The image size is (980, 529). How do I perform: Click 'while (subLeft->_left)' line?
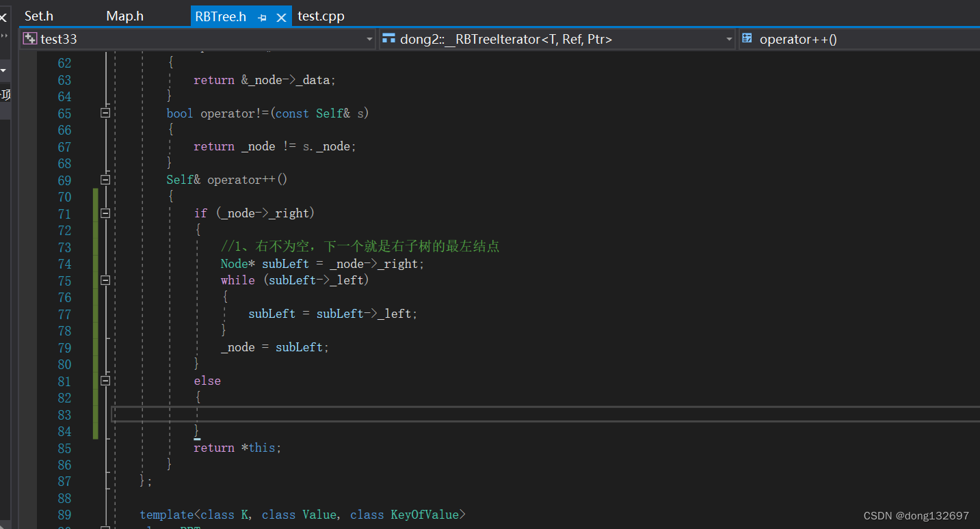point(295,280)
